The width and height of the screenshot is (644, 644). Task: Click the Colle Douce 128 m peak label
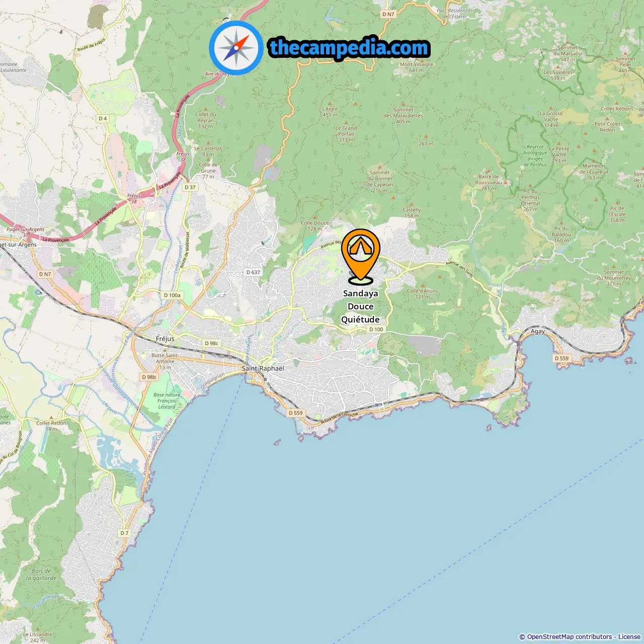pyautogui.click(x=315, y=226)
